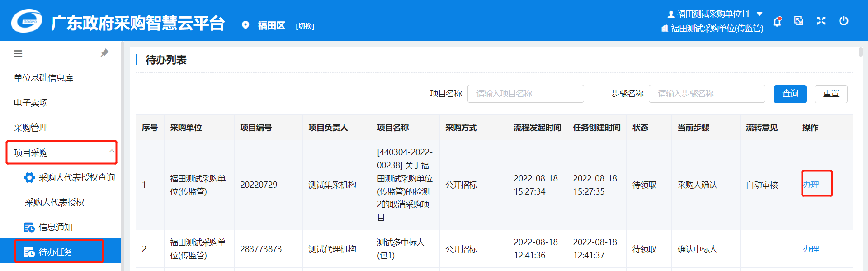The width and height of the screenshot is (868, 271).
Task: Open the user account dropdown arrow
Action: coord(759,14)
